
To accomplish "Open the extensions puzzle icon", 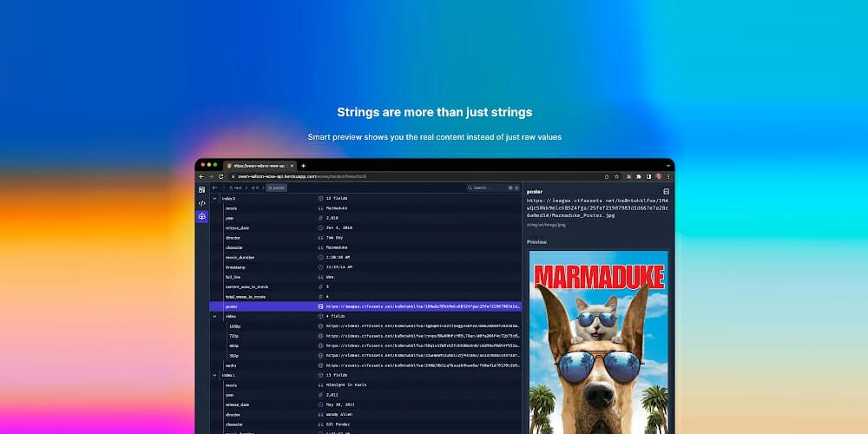I will 639,176.
